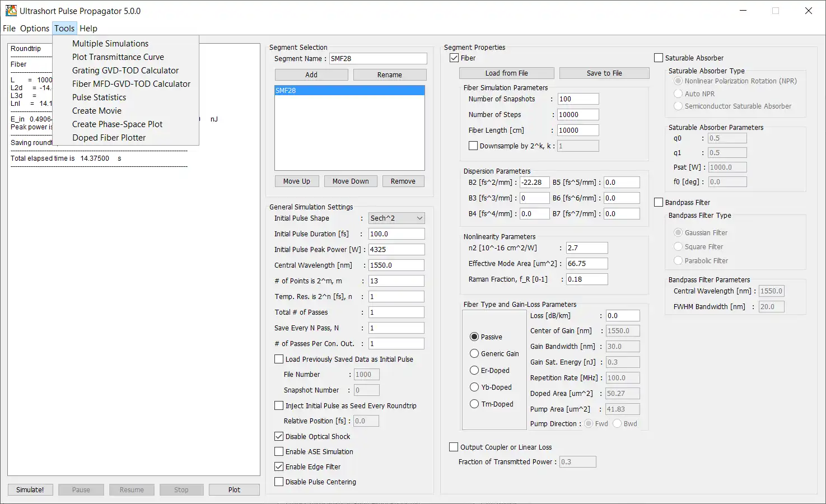Click the Ultrashort Pulse Propagator app icon

[x=11, y=11]
